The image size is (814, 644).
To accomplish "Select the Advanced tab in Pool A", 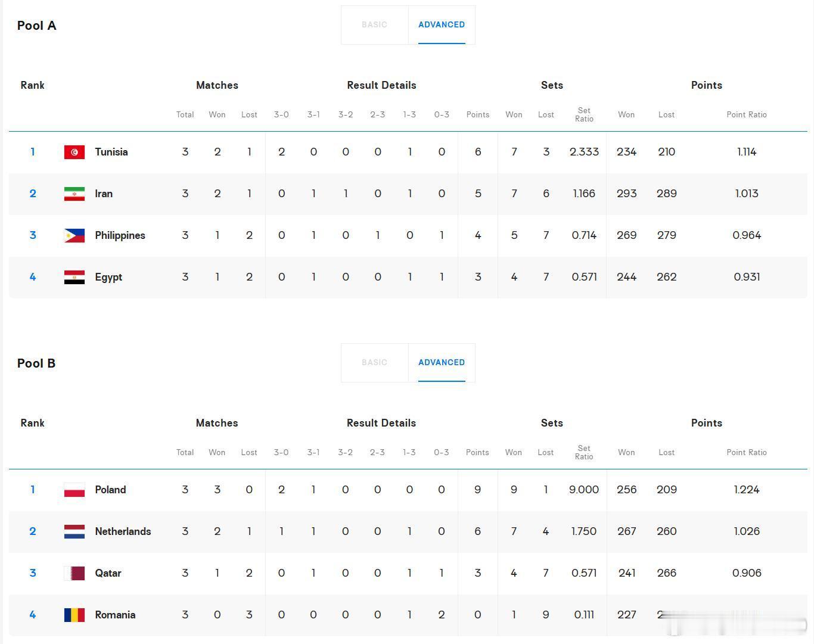I will (x=442, y=25).
